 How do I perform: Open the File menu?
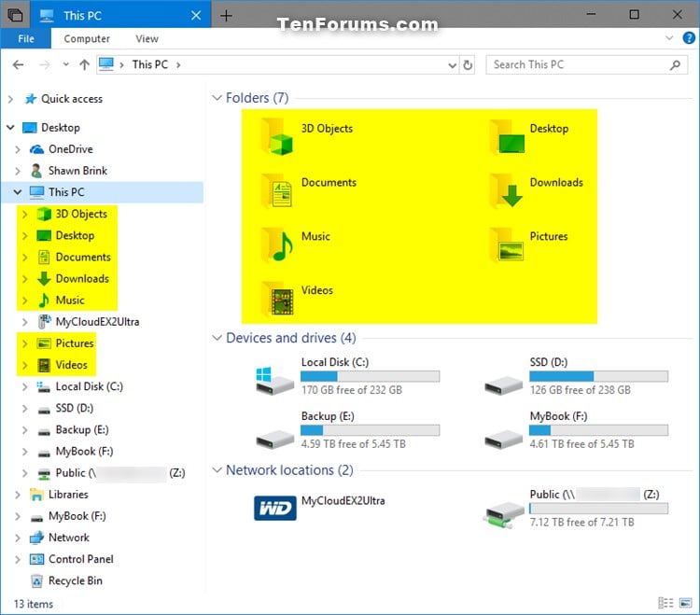click(26, 38)
